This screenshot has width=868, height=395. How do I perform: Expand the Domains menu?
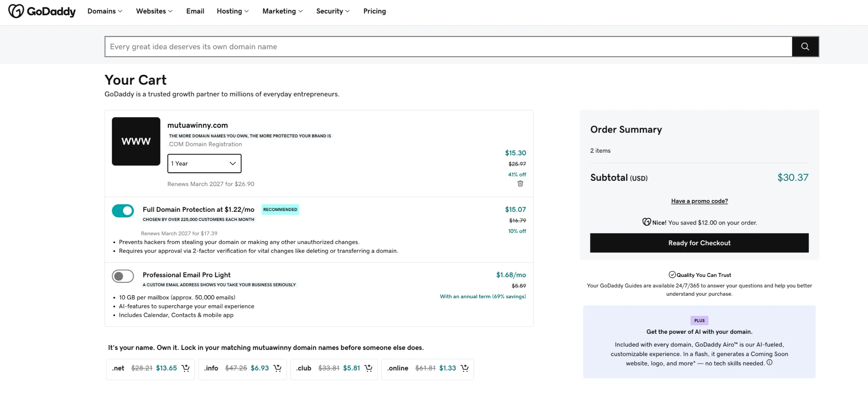(x=105, y=11)
